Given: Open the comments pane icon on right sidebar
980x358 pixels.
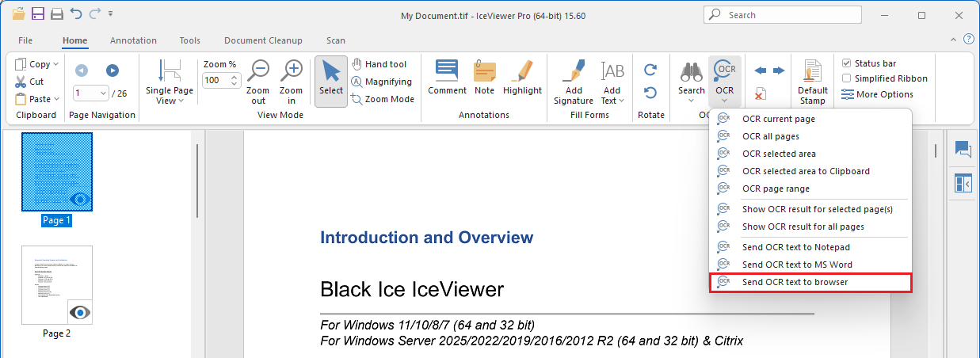Looking at the screenshot, I should [x=963, y=149].
